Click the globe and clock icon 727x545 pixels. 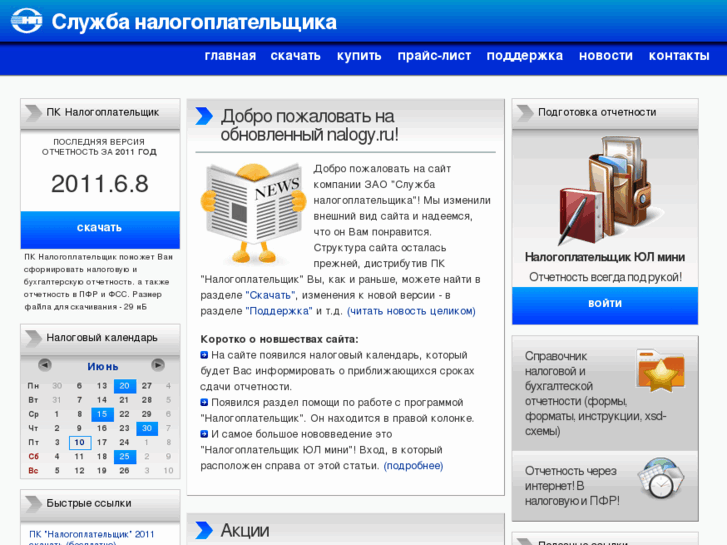pyautogui.click(x=660, y=478)
